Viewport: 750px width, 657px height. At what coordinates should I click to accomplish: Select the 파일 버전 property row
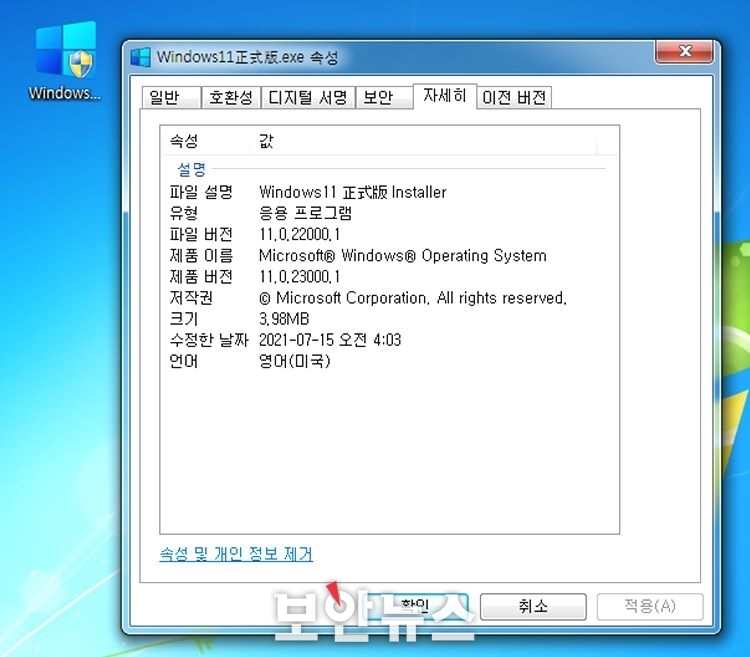tap(389, 234)
